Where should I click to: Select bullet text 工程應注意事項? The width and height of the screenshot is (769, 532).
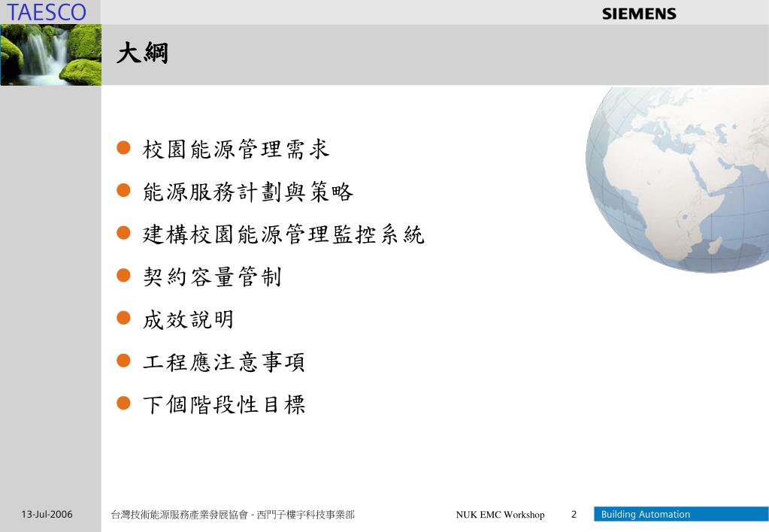coord(224,362)
